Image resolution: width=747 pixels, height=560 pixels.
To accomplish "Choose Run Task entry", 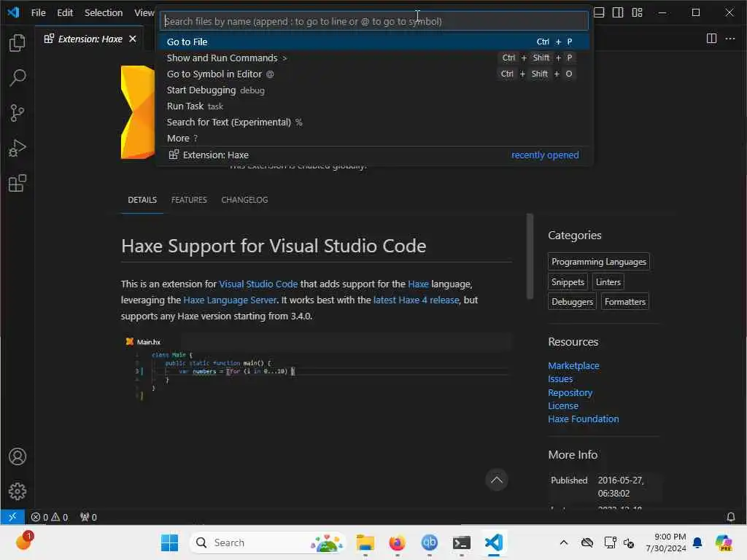I will (374, 106).
